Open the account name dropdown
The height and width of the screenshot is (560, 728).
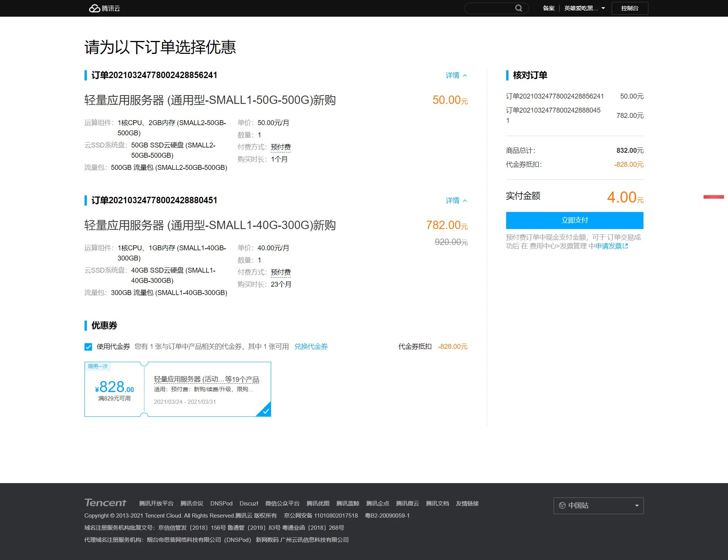point(584,8)
